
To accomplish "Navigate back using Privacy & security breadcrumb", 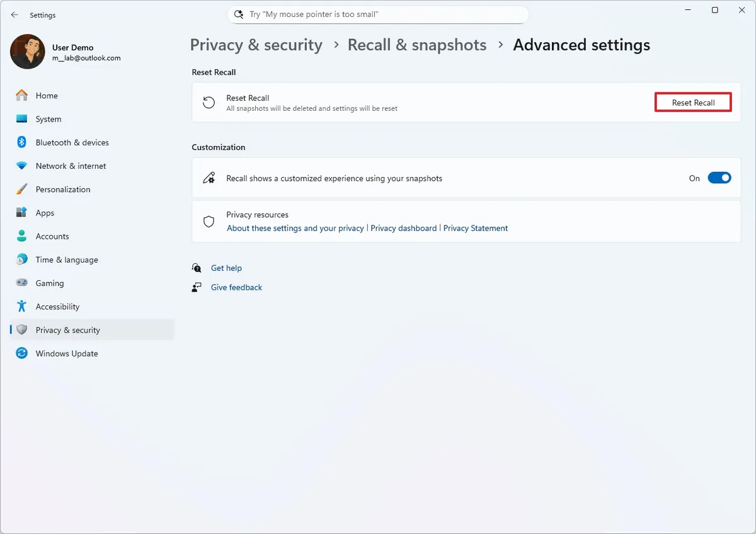I will (256, 45).
